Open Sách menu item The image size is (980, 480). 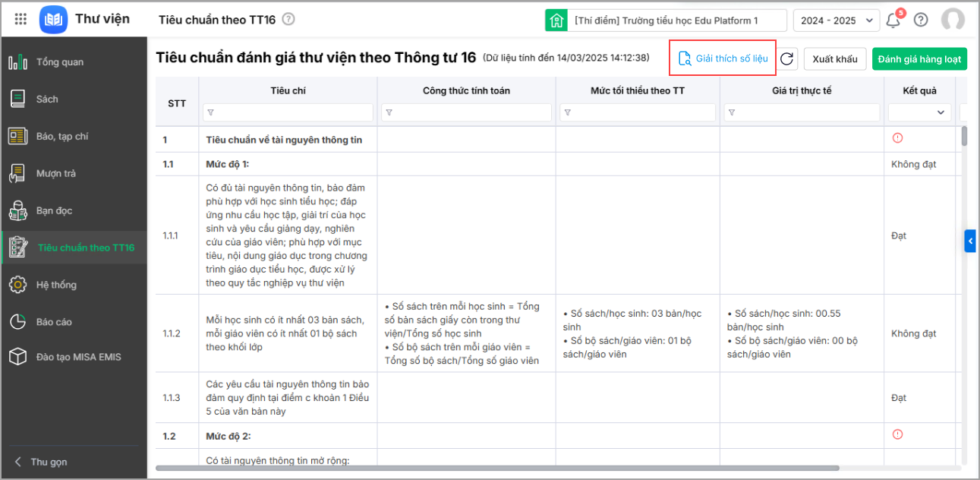coord(74,99)
